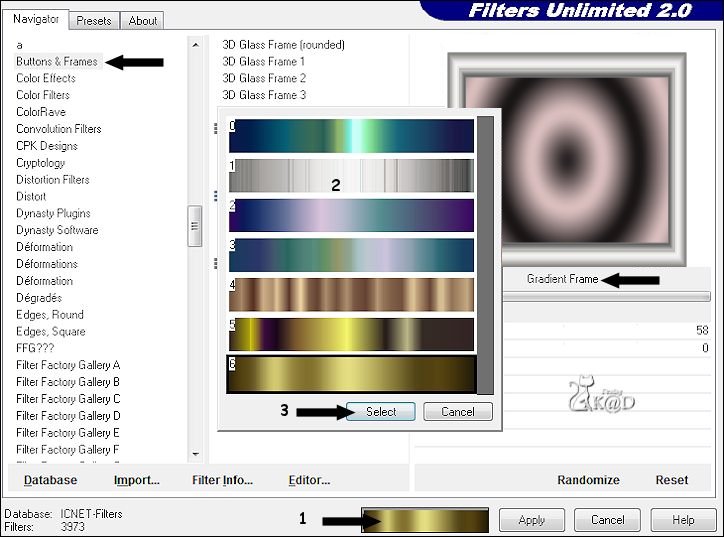The image size is (724, 537).
Task: Pick gradient 3 blue green pastel
Action: 351,255
